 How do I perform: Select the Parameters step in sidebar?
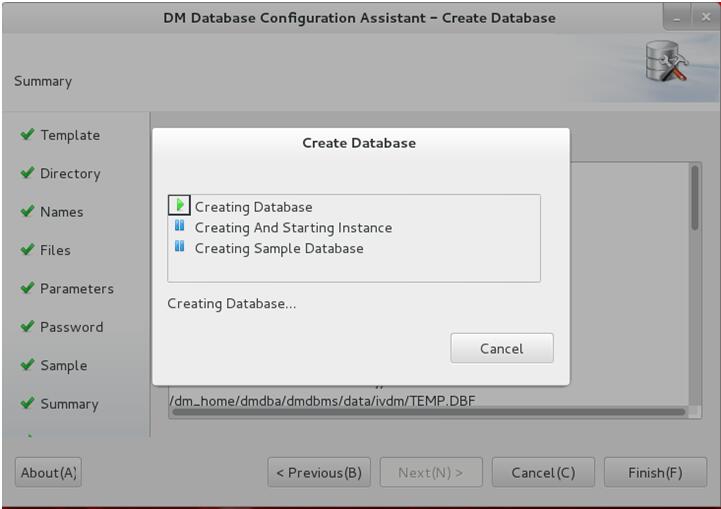[77, 289]
